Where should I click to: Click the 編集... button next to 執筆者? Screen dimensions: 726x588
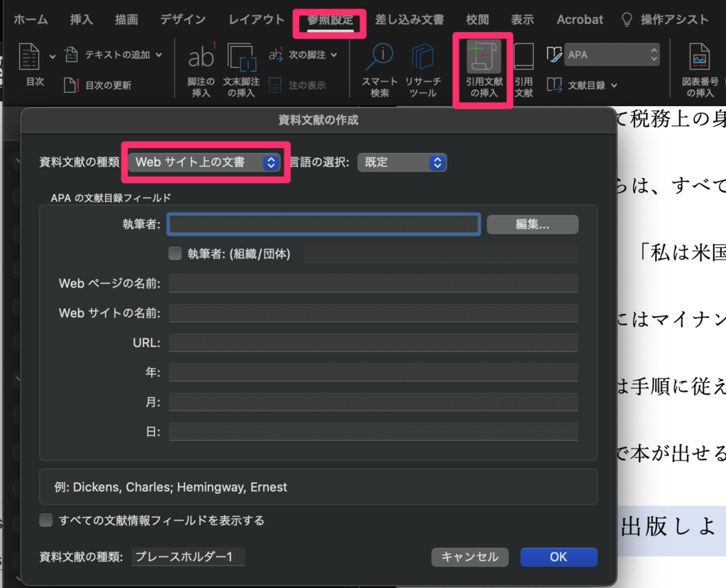tap(532, 225)
